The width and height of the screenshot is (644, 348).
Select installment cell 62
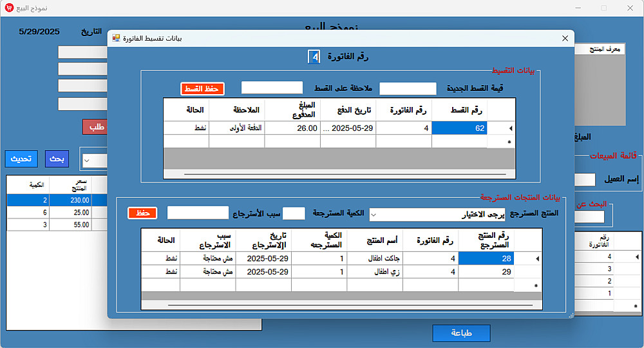459,128
